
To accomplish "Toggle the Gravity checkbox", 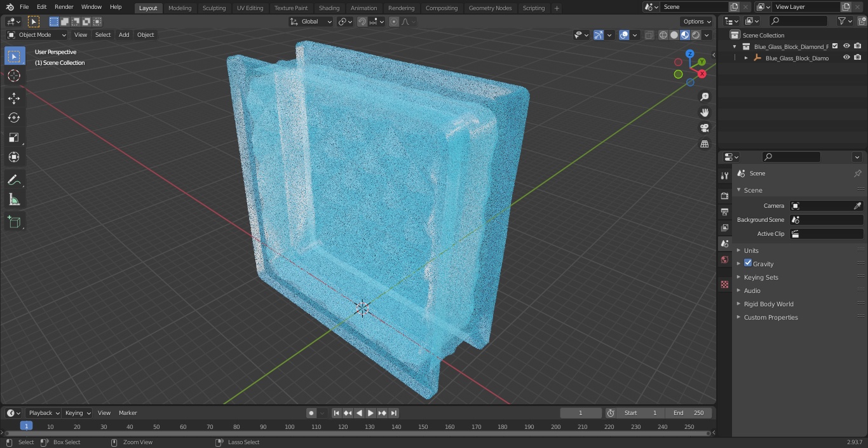I will (748, 263).
